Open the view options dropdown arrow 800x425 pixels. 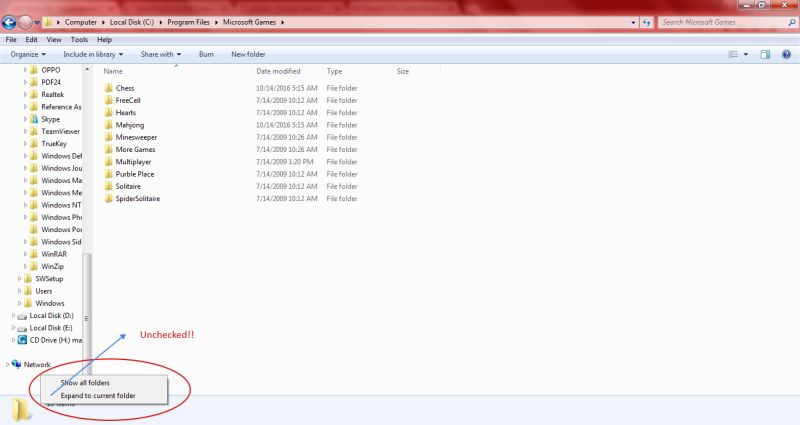click(x=745, y=54)
